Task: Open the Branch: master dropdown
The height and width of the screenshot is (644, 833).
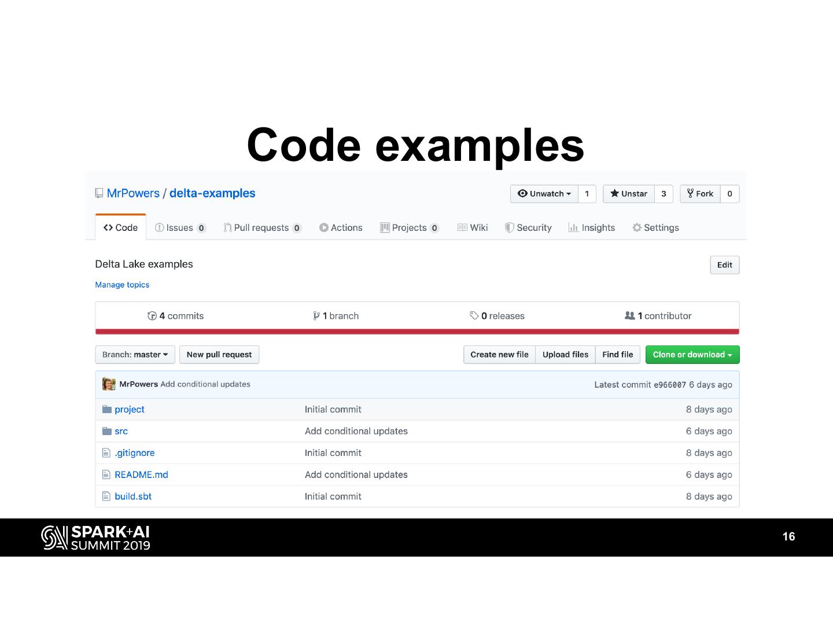Action: pos(135,355)
